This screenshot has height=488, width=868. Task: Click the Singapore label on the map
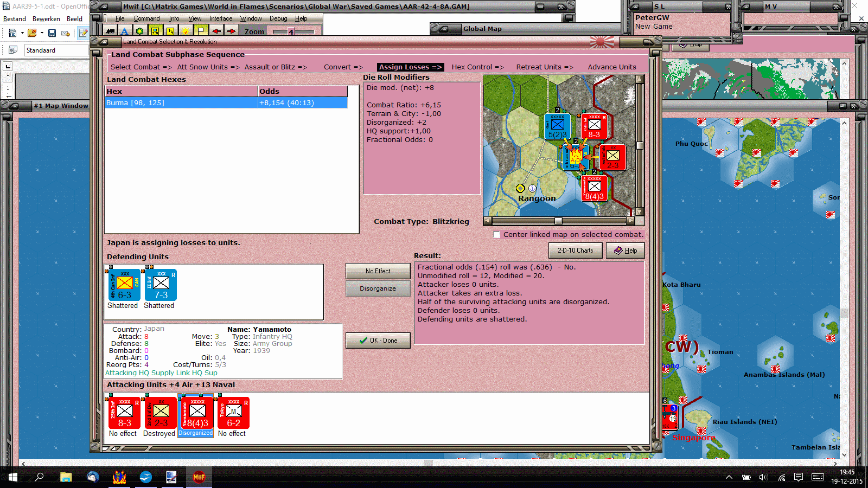(694, 438)
